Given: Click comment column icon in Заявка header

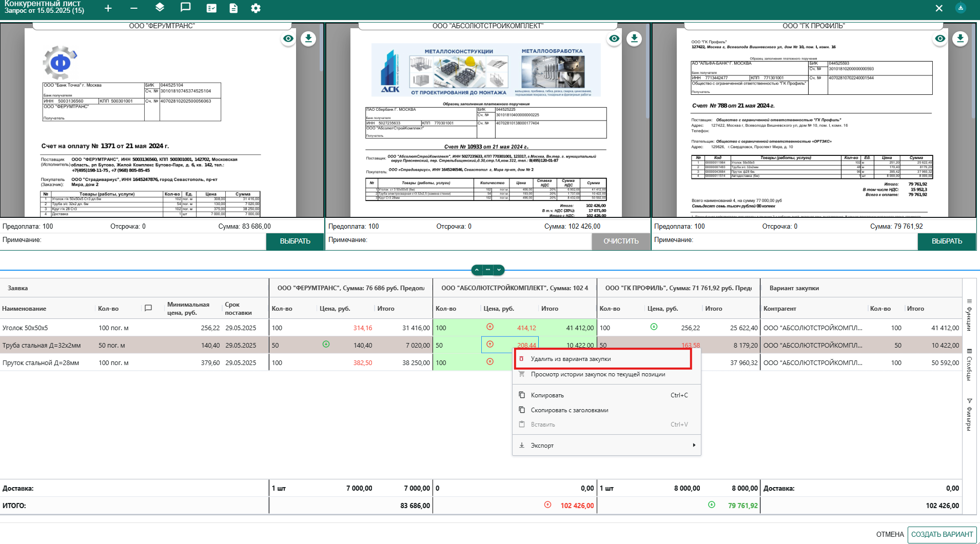Looking at the screenshot, I should [148, 308].
